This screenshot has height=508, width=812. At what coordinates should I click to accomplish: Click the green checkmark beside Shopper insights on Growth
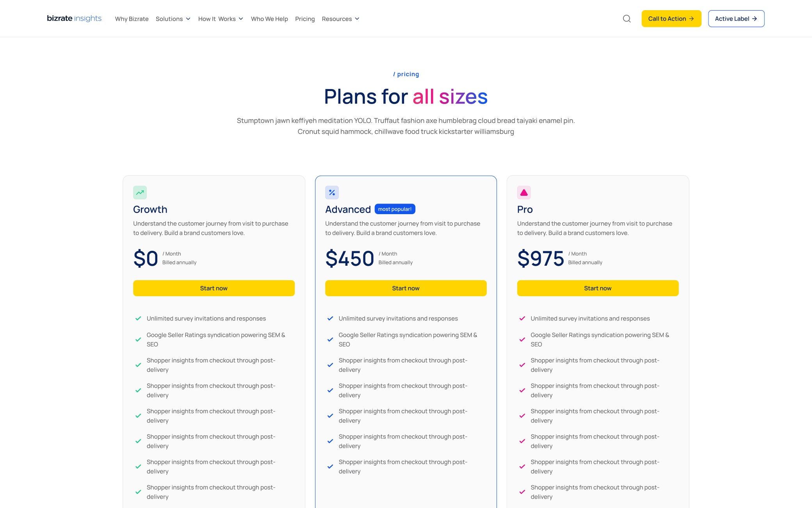pos(138,365)
